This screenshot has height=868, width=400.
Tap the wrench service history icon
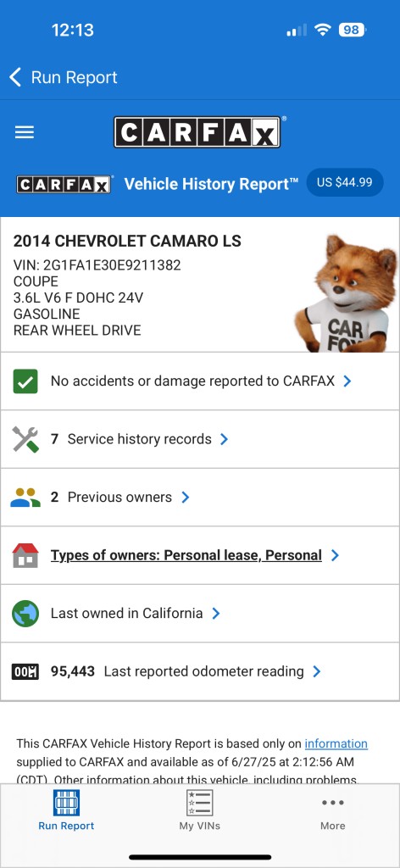(x=25, y=440)
